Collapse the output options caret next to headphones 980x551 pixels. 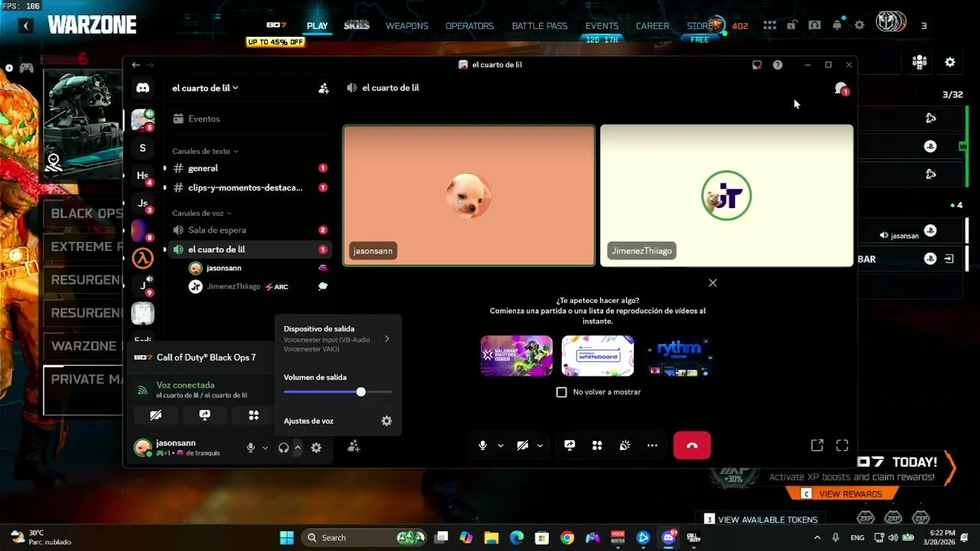[298, 448]
